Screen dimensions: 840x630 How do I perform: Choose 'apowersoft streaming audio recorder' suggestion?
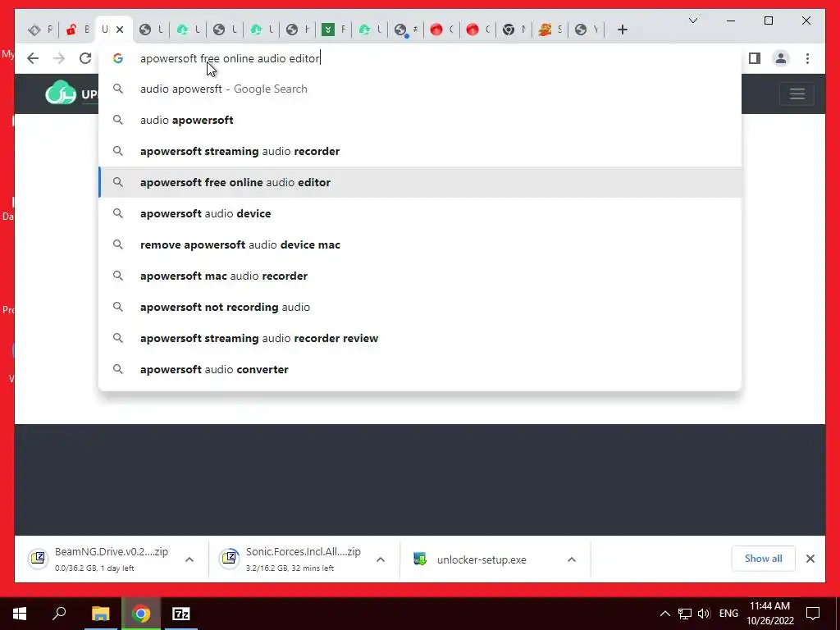420,151
